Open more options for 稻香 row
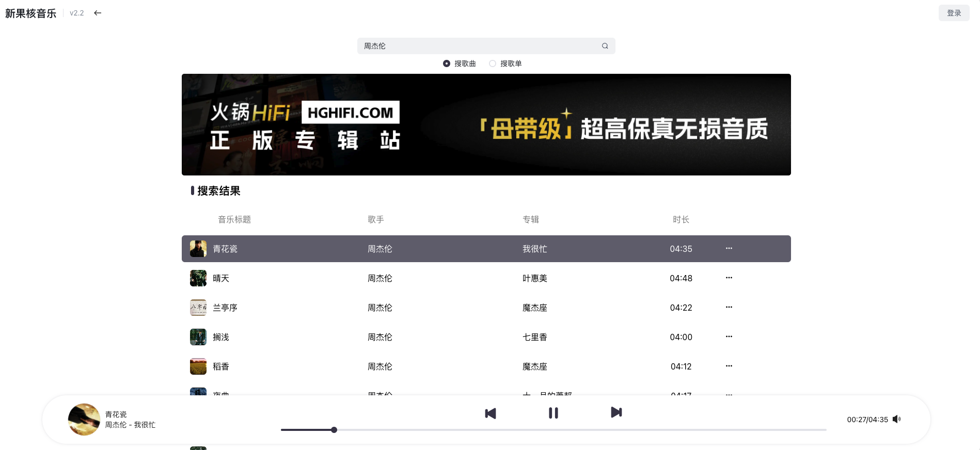The width and height of the screenshot is (980, 450). tap(729, 366)
